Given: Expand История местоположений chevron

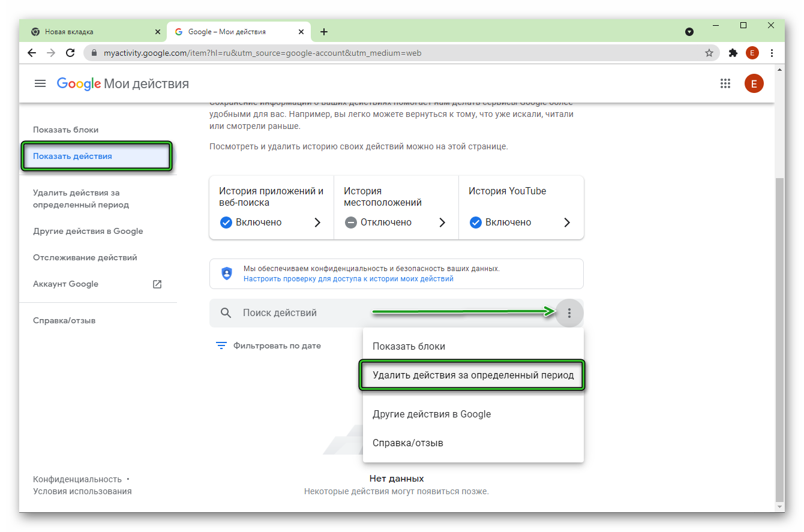Looking at the screenshot, I should pyautogui.click(x=442, y=223).
